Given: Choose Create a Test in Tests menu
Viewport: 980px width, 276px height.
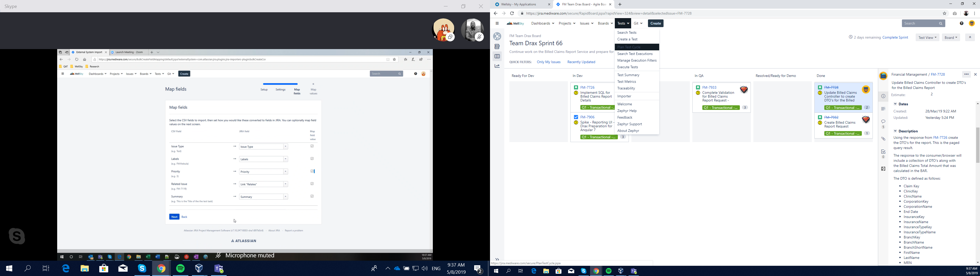Looking at the screenshot, I should (x=637, y=39).
